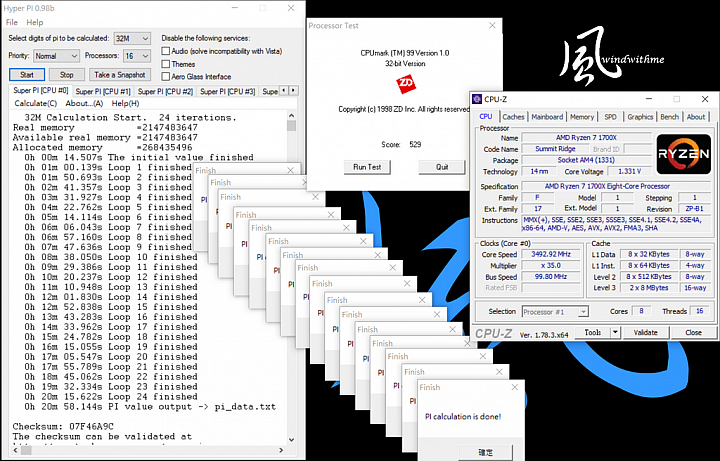The image size is (720, 461).
Task: Click the Hyper PI vertical scrollbar thumb
Action: coord(291,126)
